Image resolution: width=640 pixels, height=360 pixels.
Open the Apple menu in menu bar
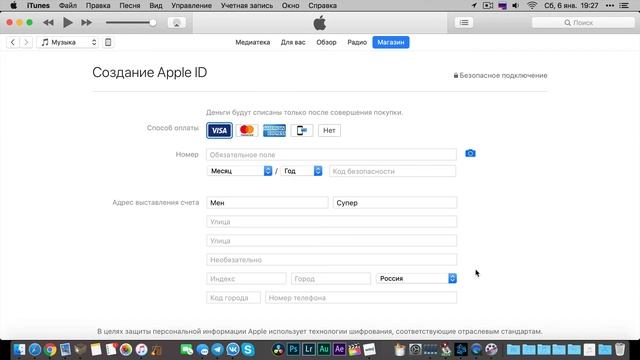pyautogui.click(x=13, y=5)
